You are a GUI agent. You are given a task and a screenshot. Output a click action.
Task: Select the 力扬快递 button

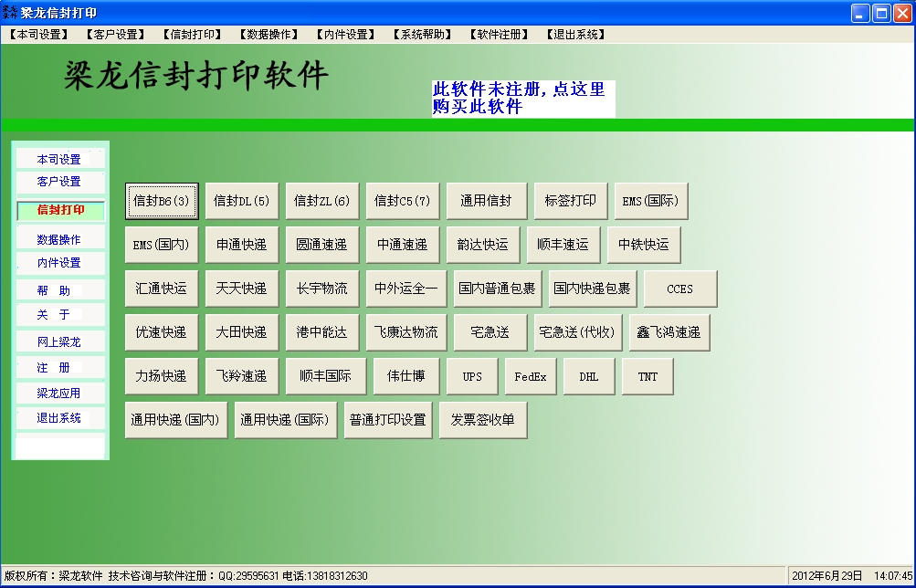pos(162,376)
